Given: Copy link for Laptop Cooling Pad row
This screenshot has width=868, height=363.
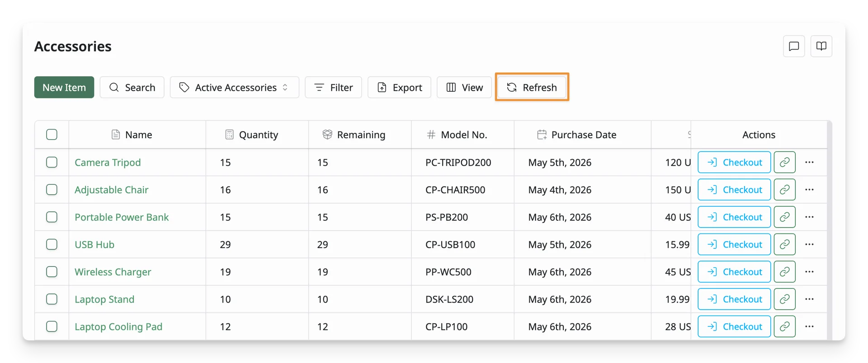Looking at the screenshot, I should (785, 326).
